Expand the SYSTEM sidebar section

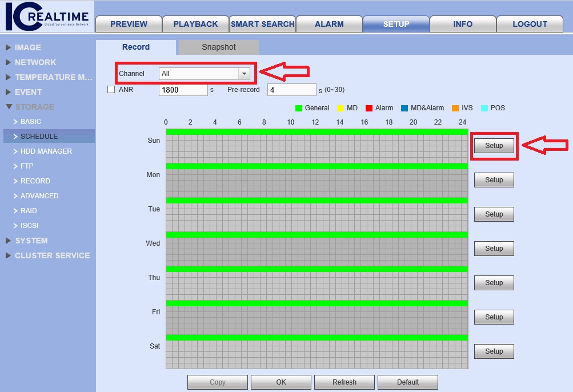point(31,241)
